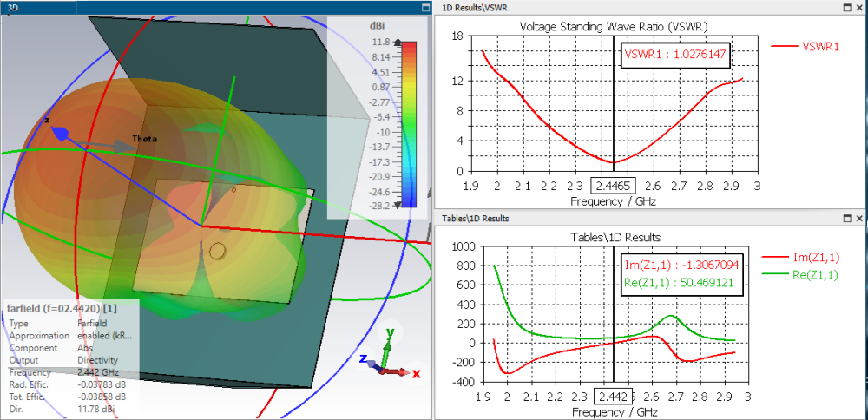Click the 11.8 maximum on dBi scale
The image size is (868, 420).
click(x=382, y=42)
